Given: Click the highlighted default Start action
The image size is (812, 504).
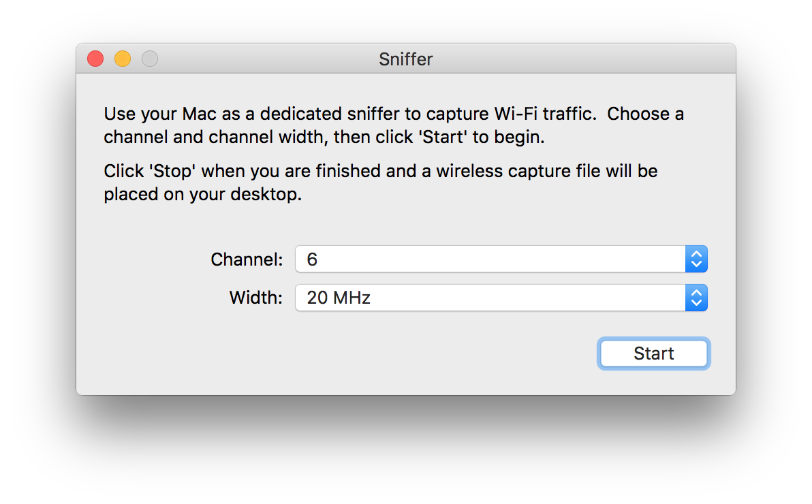Looking at the screenshot, I should [x=653, y=353].
